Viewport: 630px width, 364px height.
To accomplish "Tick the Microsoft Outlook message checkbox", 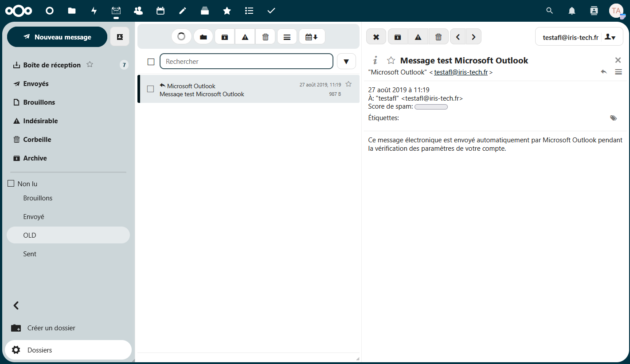I will pyautogui.click(x=150, y=89).
